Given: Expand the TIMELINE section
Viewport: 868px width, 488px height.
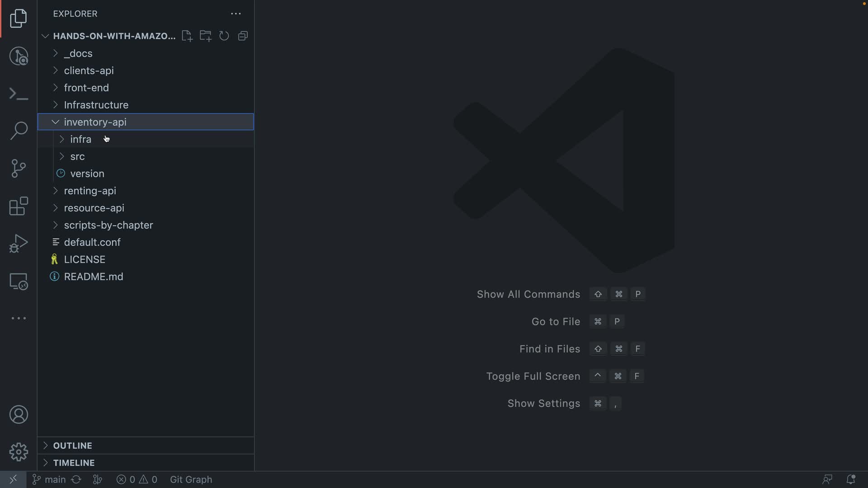Looking at the screenshot, I should click(x=74, y=463).
